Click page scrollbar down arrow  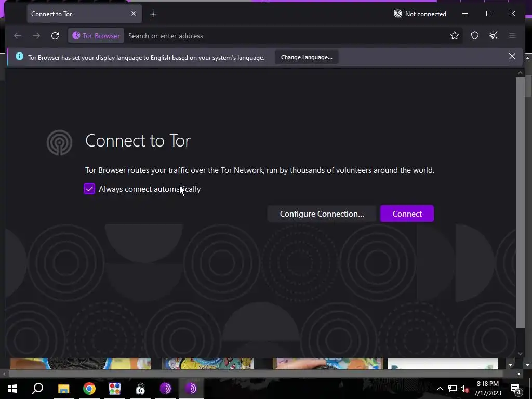point(520,353)
